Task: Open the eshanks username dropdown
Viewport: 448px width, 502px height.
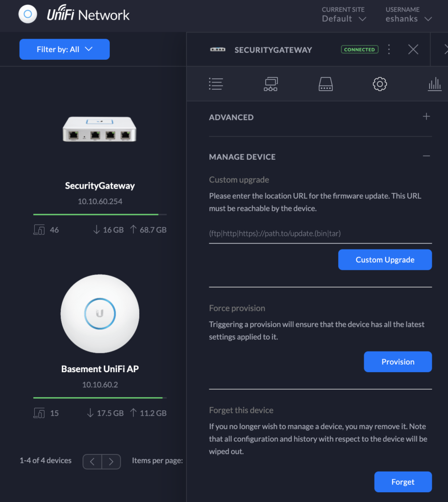Action: click(409, 15)
